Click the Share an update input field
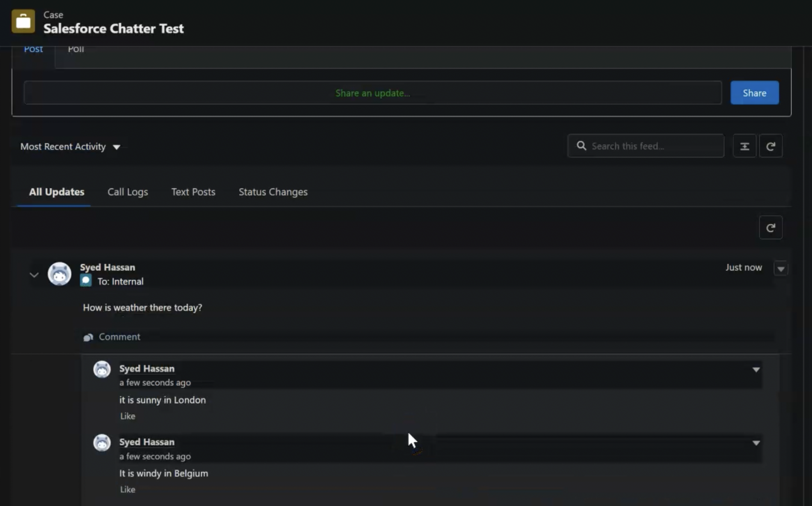 point(372,92)
